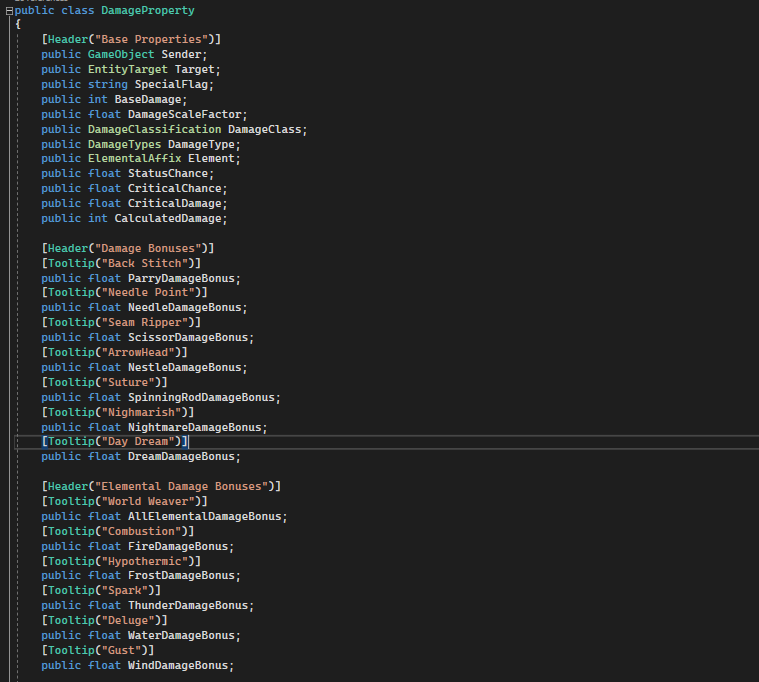Screen dimensions: 759x682
Task: Click the DamageScaleFactor field name
Action: click(184, 114)
